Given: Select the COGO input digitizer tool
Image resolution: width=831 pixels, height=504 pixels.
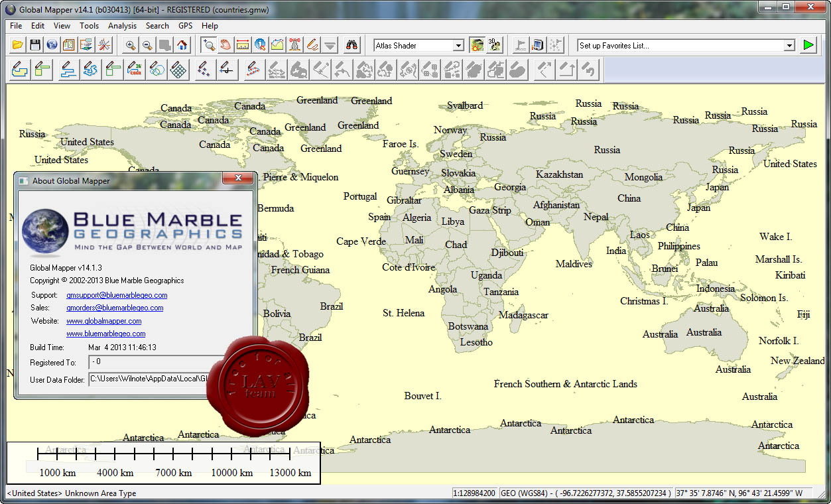Looking at the screenshot, I should pos(135,69).
